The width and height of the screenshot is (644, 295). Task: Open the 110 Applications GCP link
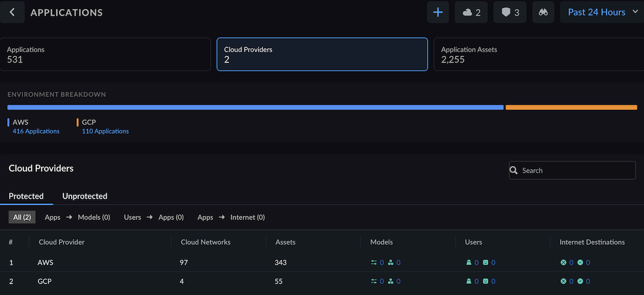click(105, 132)
